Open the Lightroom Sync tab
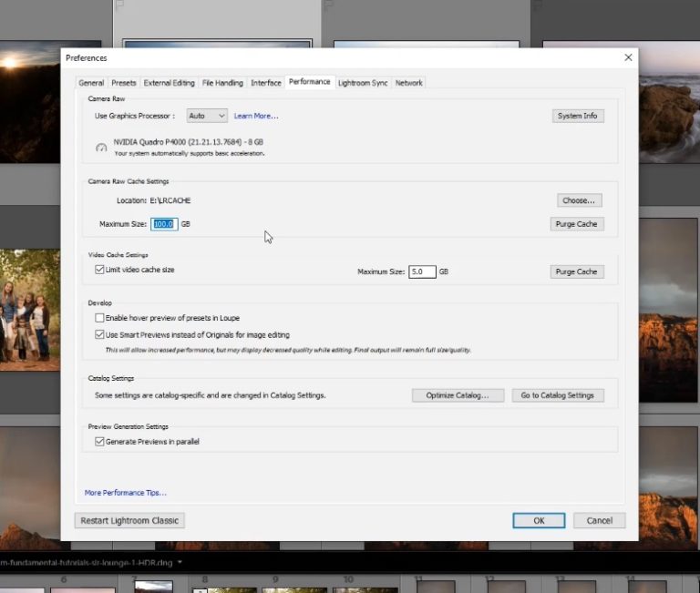This screenshot has width=700, height=593. point(363,83)
